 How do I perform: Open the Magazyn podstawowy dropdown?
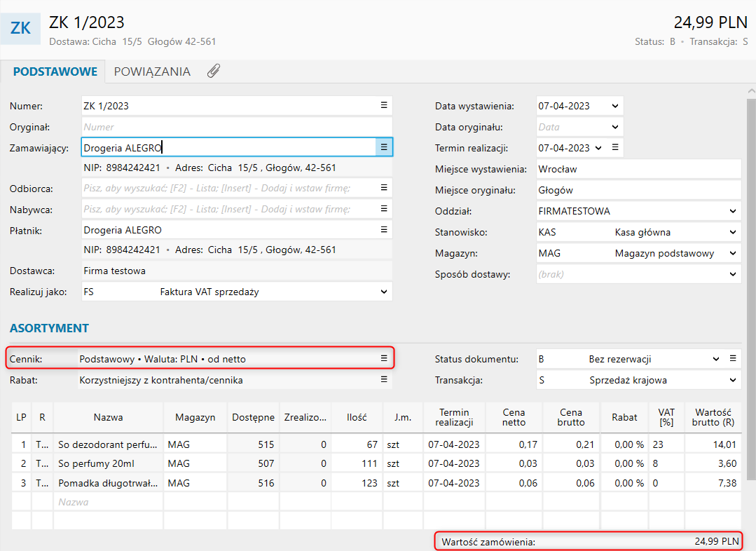[732, 253]
